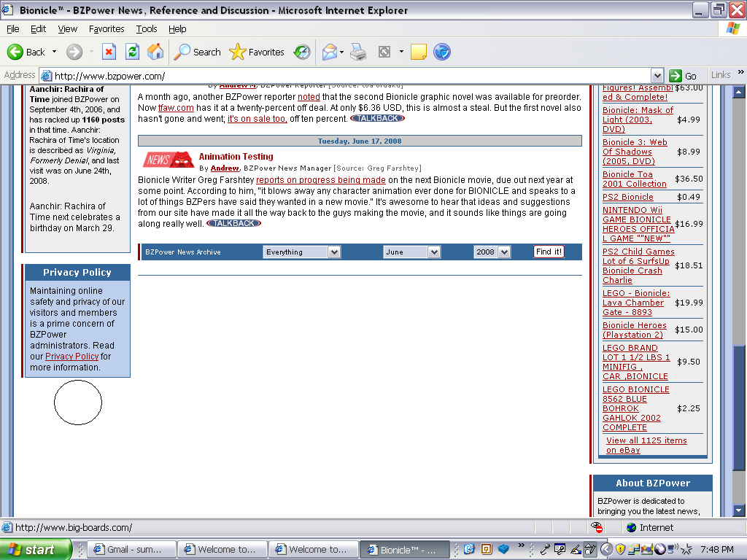Click the pop-up blocker status bar icon
Viewport: 747px width, 560px height.
597,527
